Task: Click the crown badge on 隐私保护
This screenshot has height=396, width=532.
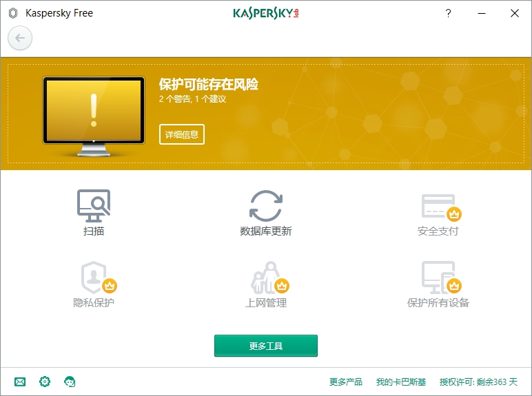Action: (x=110, y=286)
